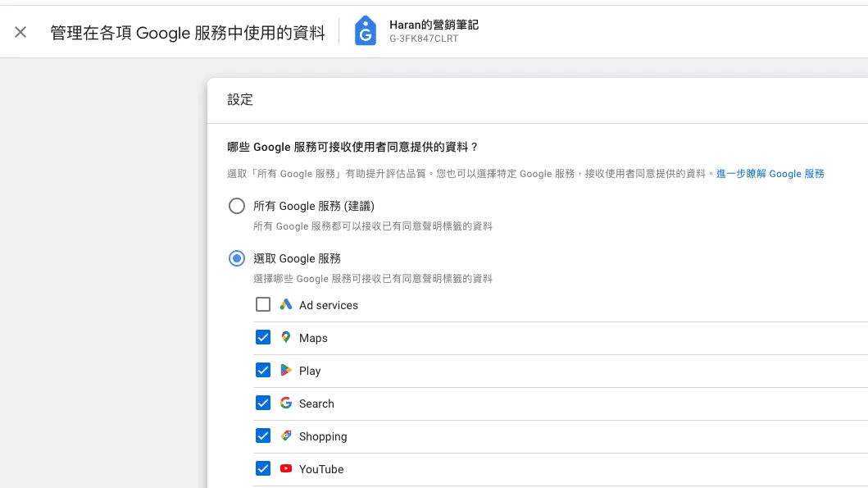Click the question heading 哪些 Google 服務可接收使用者同意提供的資料
This screenshot has width=868, height=488.
tap(352, 147)
